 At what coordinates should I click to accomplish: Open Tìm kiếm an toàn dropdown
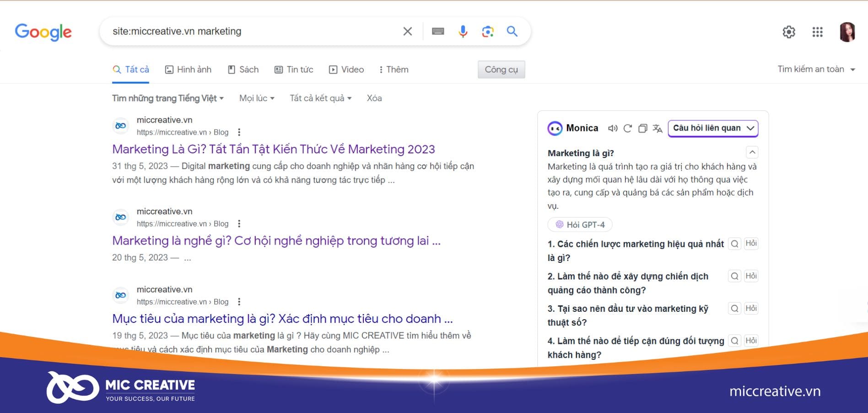click(x=816, y=69)
